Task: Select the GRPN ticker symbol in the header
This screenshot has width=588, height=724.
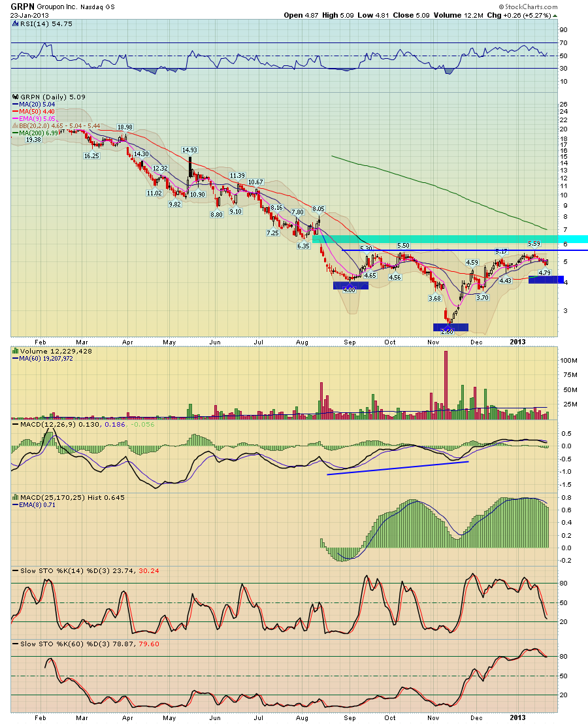Action: [22, 7]
